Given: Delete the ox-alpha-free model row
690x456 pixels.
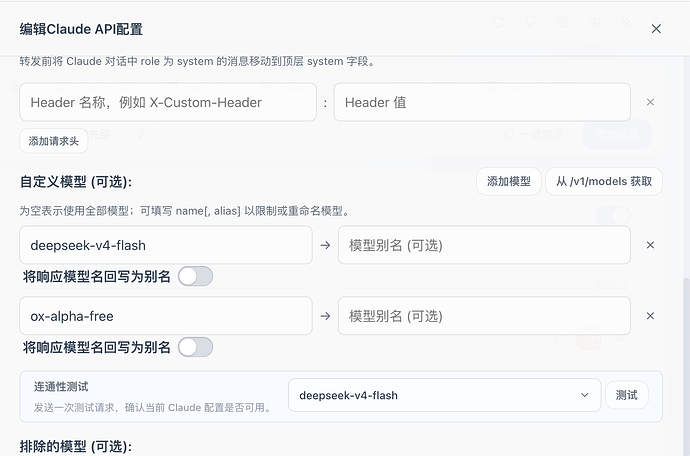Looking at the screenshot, I should click(x=650, y=316).
